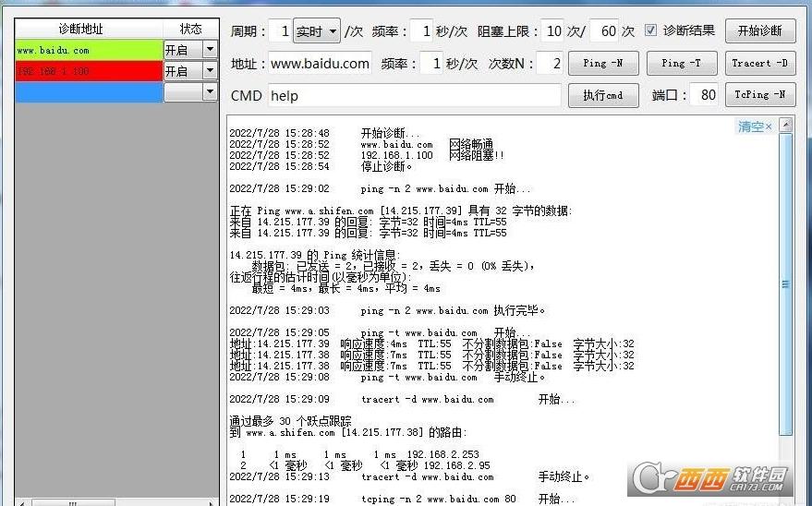Viewport: 812px width, 506px height.
Task: Click the log scrollbar up arrow
Action: click(x=786, y=125)
